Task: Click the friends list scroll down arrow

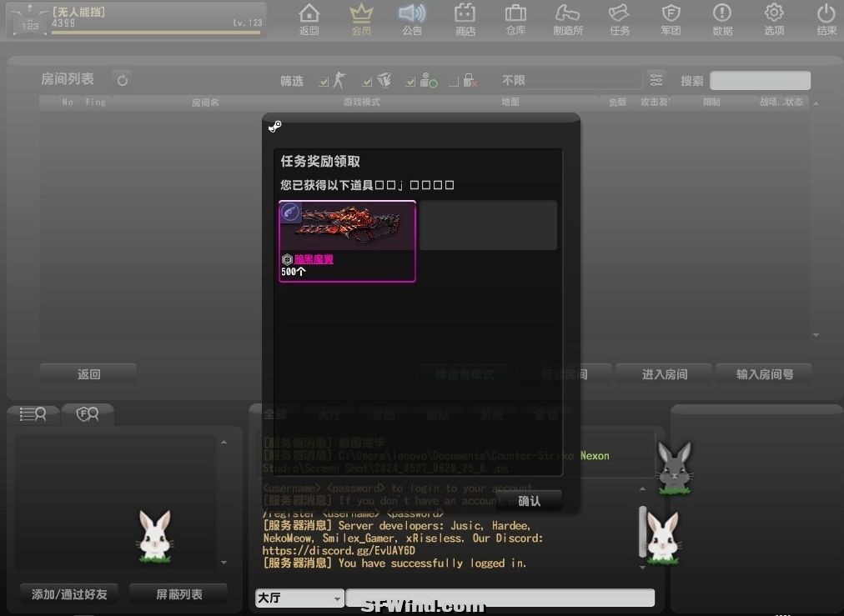Action: click(x=224, y=562)
